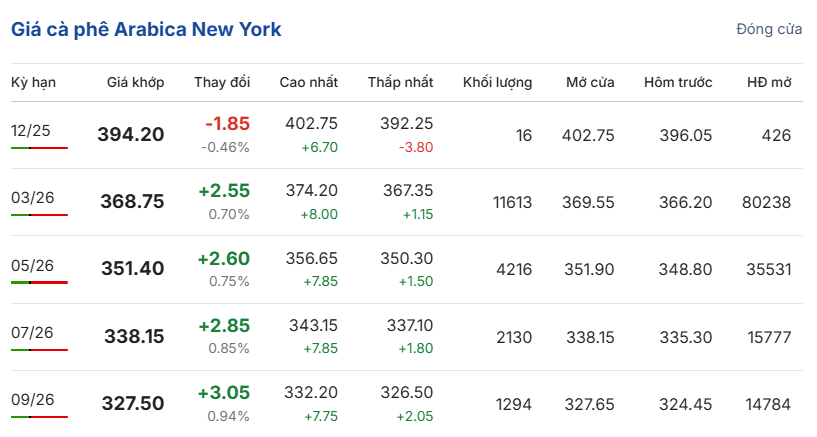Click the Thấp nhất column header

pos(400,82)
